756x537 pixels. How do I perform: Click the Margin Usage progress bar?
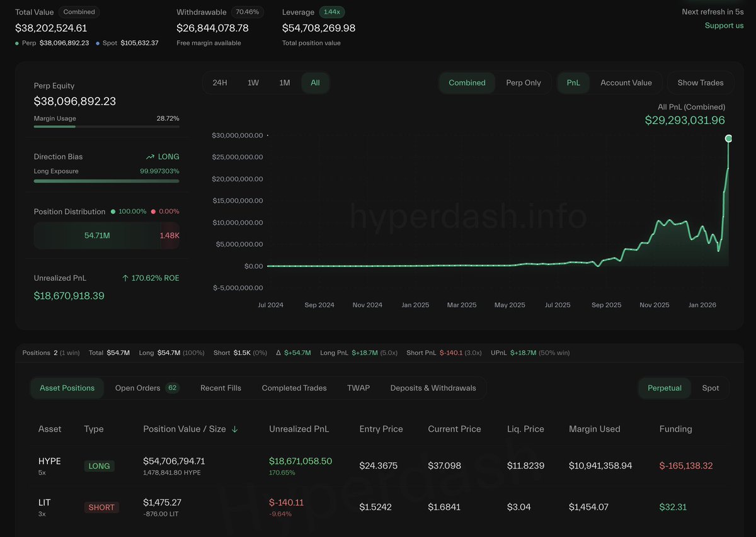(106, 127)
